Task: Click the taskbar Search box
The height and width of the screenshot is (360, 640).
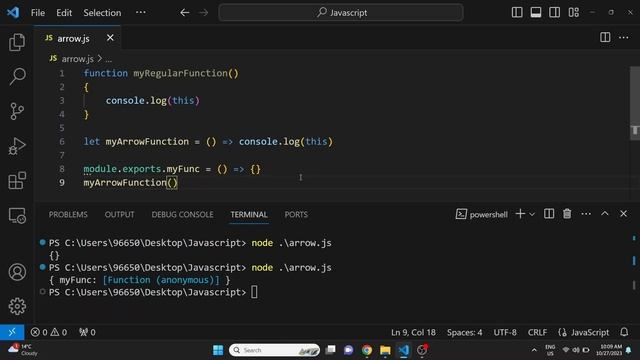Action: coord(274,350)
